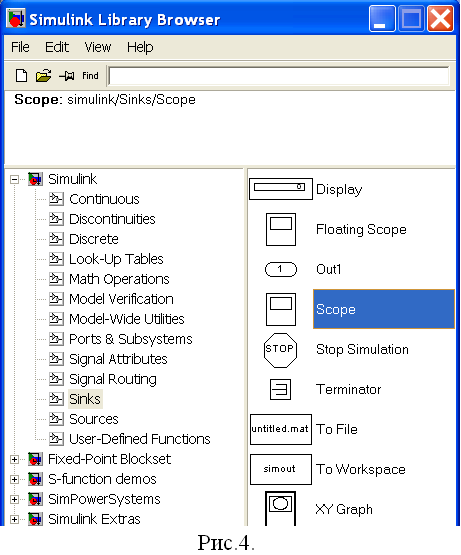The image size is (461, 555).
Task: Select the Scope block icon
Action: [x=281, y=309]
